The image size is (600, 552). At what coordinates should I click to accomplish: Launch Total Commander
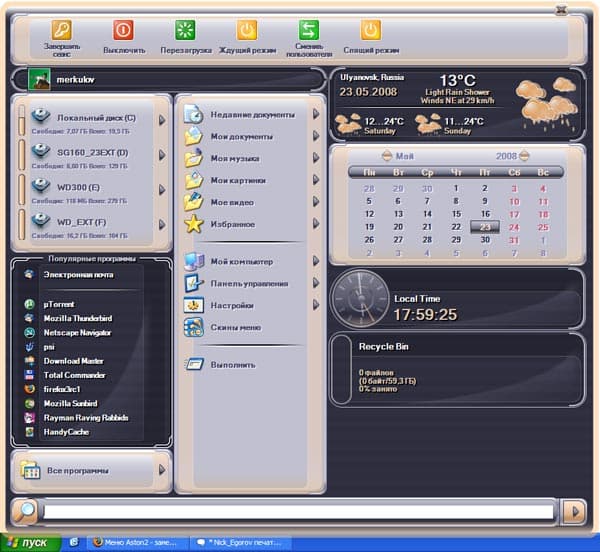(x=75, y=375)
